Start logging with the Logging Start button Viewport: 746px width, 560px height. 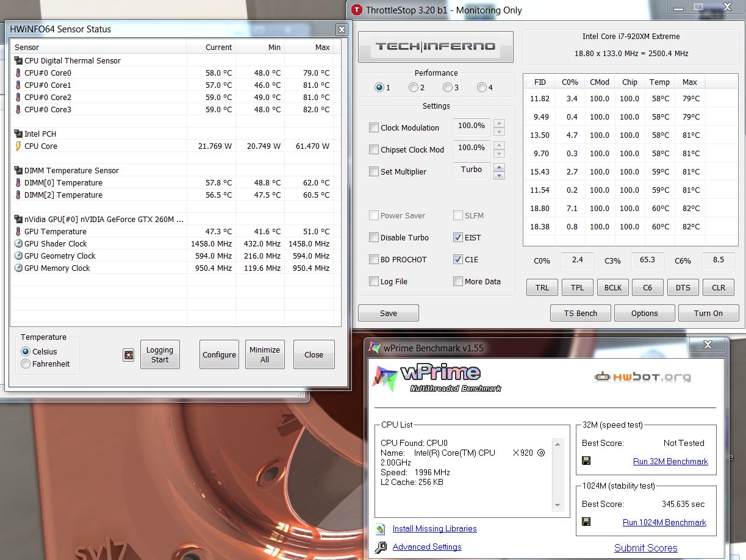coord(160,354)
